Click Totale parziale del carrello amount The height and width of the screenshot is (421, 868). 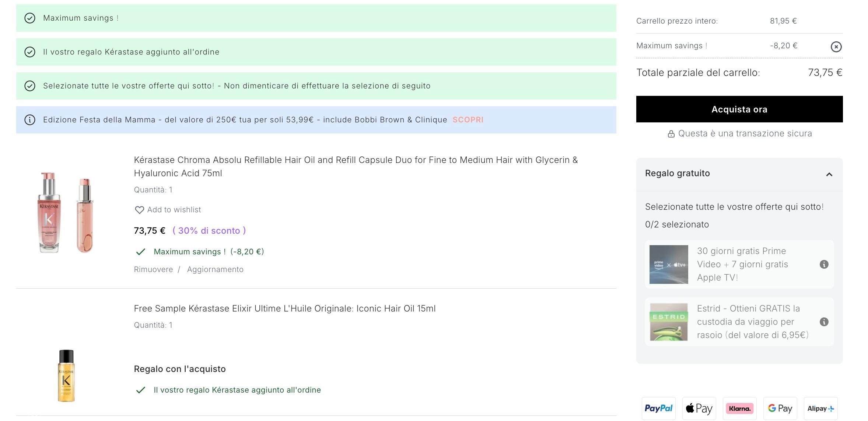[825, 73]
